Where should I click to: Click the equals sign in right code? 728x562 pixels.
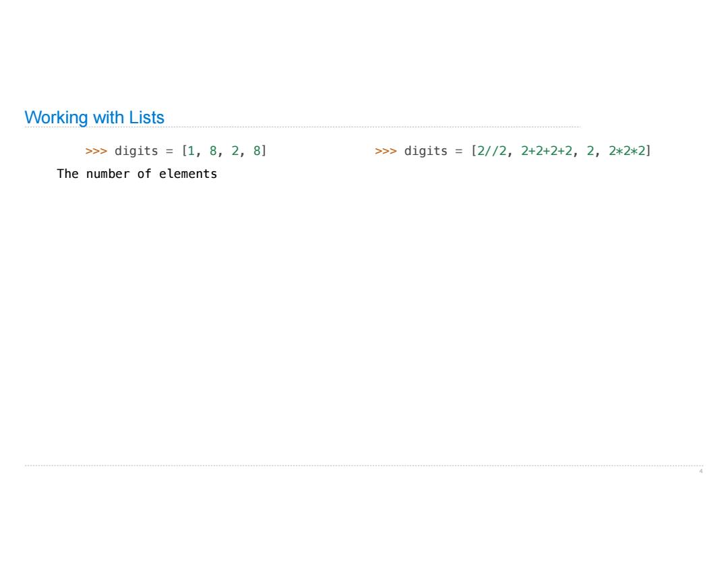click(x=459, y=152)
